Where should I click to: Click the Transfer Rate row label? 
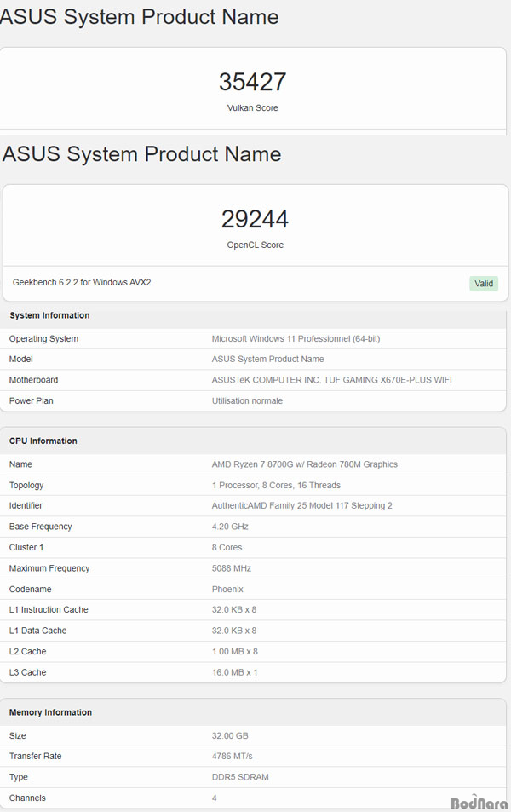35,756
